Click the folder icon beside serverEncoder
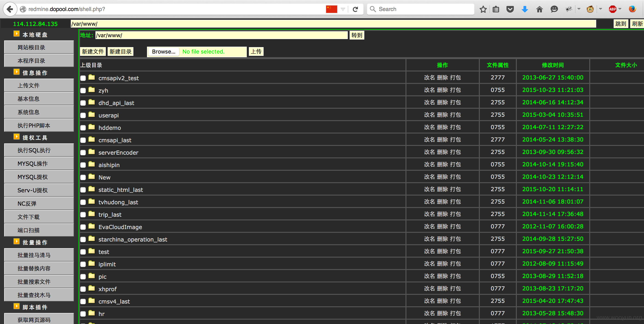 point(92,152)
